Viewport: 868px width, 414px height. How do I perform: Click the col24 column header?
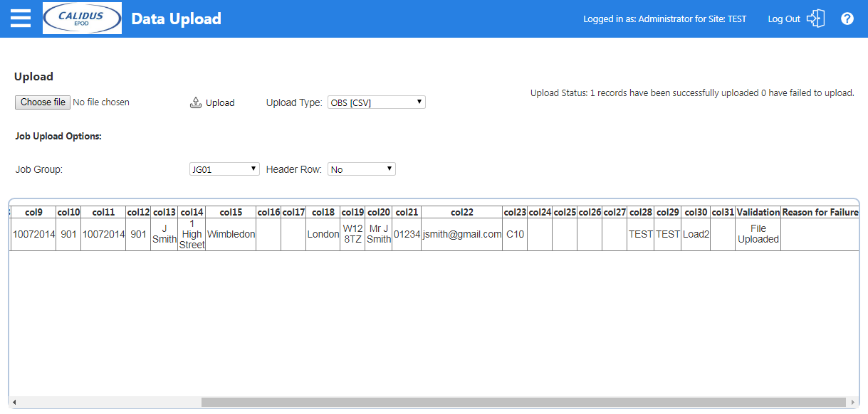coord(540,212)
